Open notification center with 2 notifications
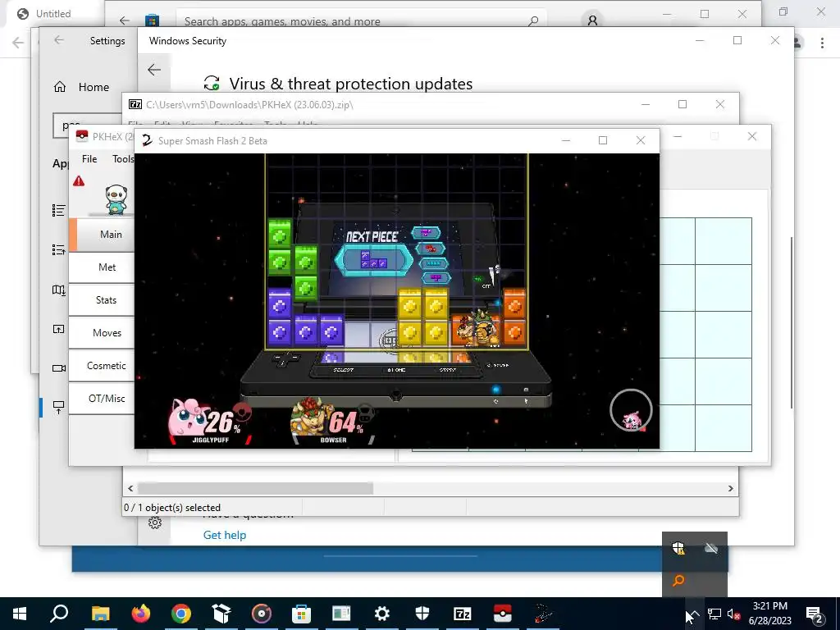The image size is (840, 630). pyautogui.click(x=815, y=614)
